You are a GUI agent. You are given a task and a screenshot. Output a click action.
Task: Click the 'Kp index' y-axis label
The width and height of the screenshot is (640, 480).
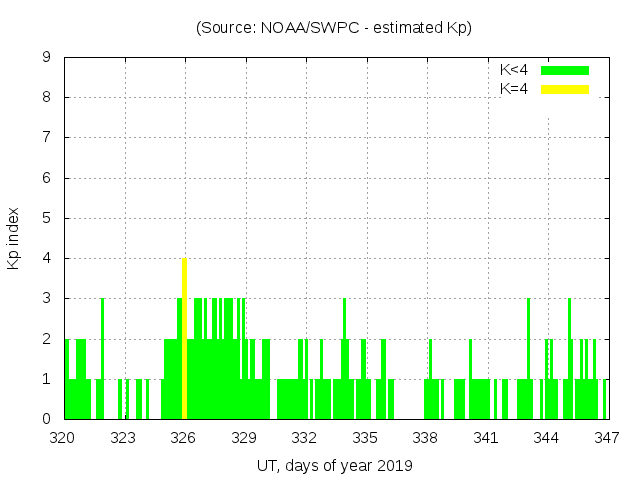point(14,238)
